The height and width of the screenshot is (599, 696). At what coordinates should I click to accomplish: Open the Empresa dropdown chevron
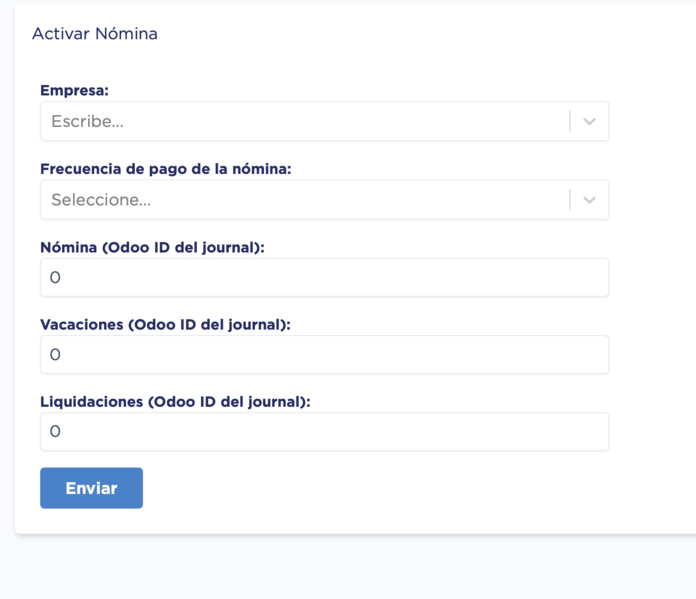589,121
